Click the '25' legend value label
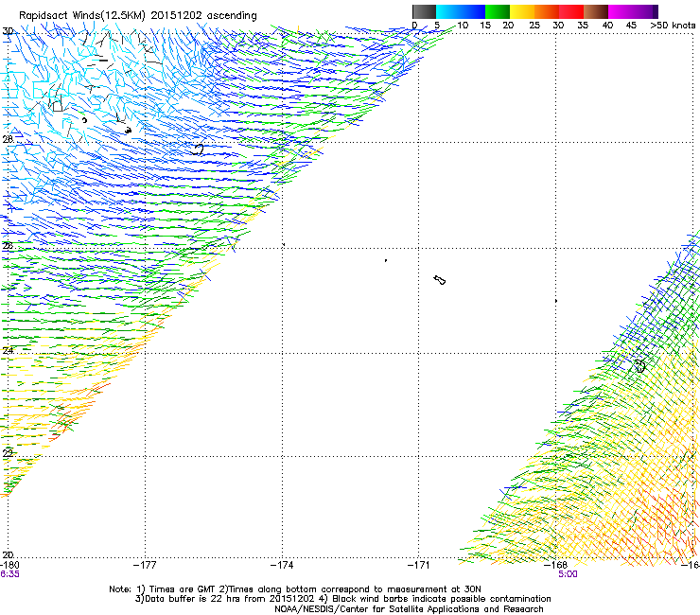 tap(534, 26)
